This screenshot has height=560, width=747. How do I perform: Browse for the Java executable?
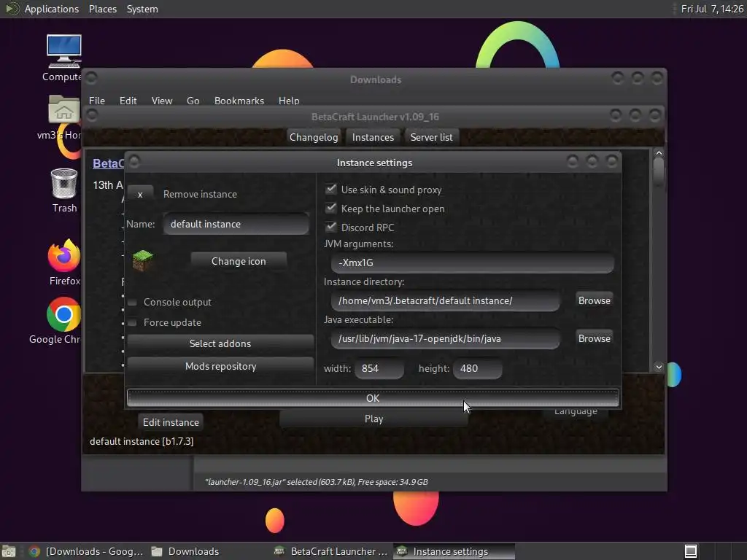(594, 338)
